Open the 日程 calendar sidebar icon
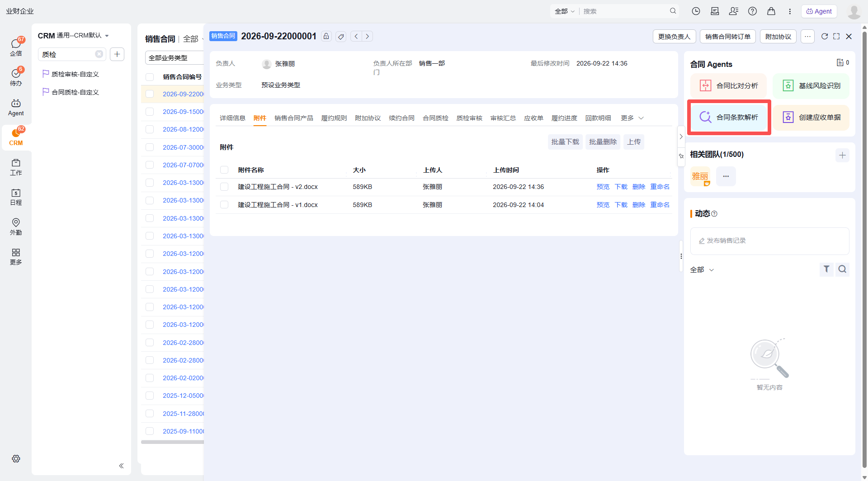 click(x=16, y=197)
